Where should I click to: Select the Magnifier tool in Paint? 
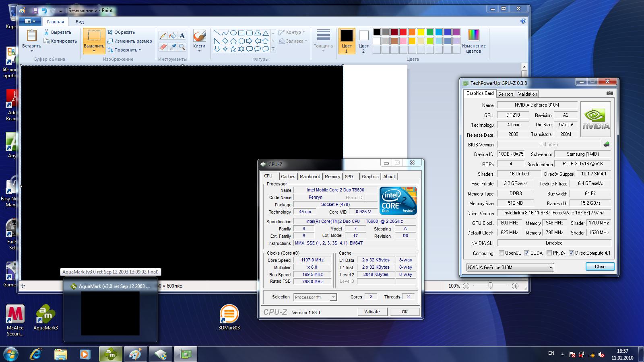tap(182, 47)
